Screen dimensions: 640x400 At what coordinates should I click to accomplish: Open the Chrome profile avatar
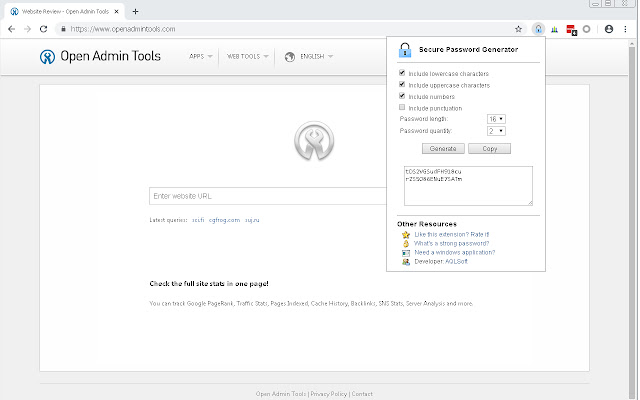(x=609, y=29)
